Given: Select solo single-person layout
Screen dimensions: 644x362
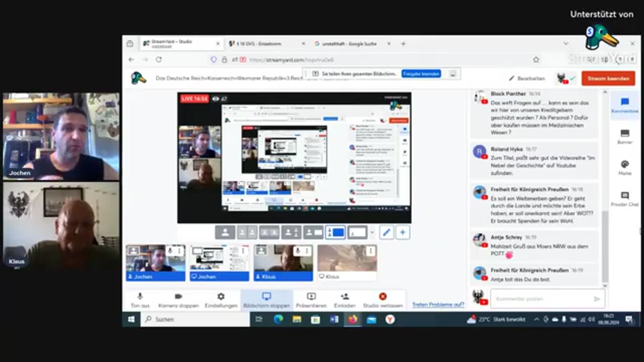Looking at the screenshot, I should (225, 232).
